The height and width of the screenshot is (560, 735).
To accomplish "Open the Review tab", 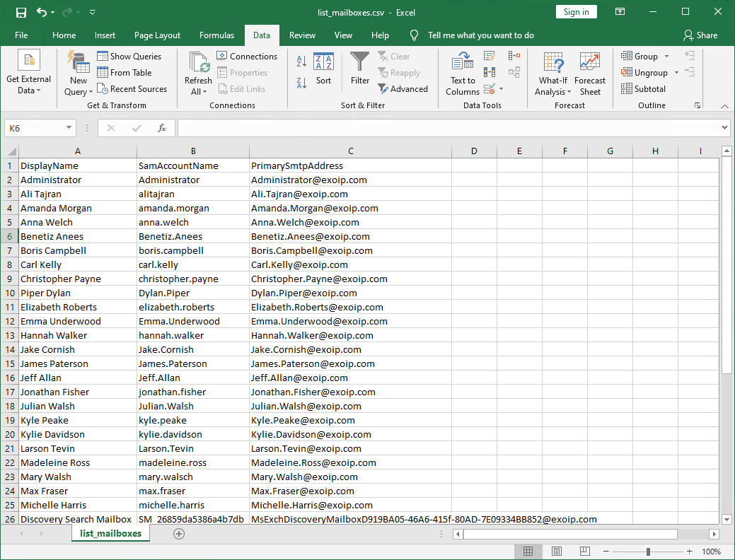I will coord(302,35).
